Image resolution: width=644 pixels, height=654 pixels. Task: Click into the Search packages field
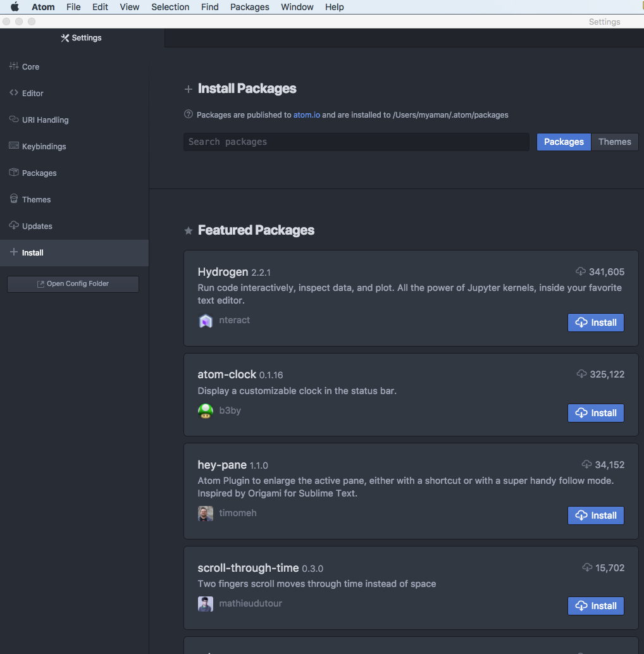click(356, 142)
